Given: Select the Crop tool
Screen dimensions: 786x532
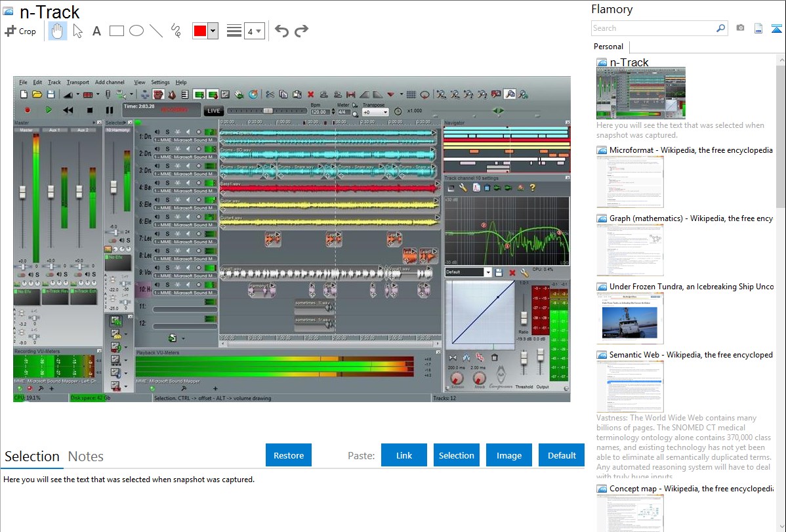Looking at the screenshot, I should coord(20,31).
